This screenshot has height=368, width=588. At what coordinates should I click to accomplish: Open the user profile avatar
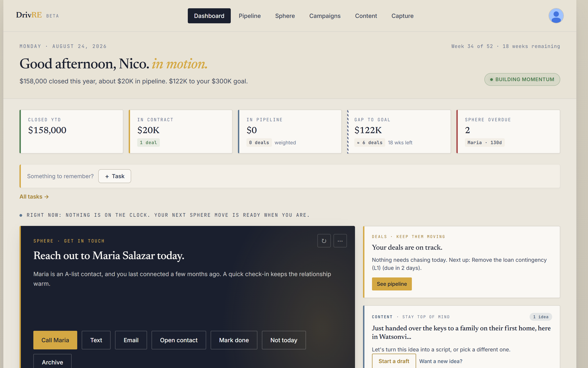[556, 16]
